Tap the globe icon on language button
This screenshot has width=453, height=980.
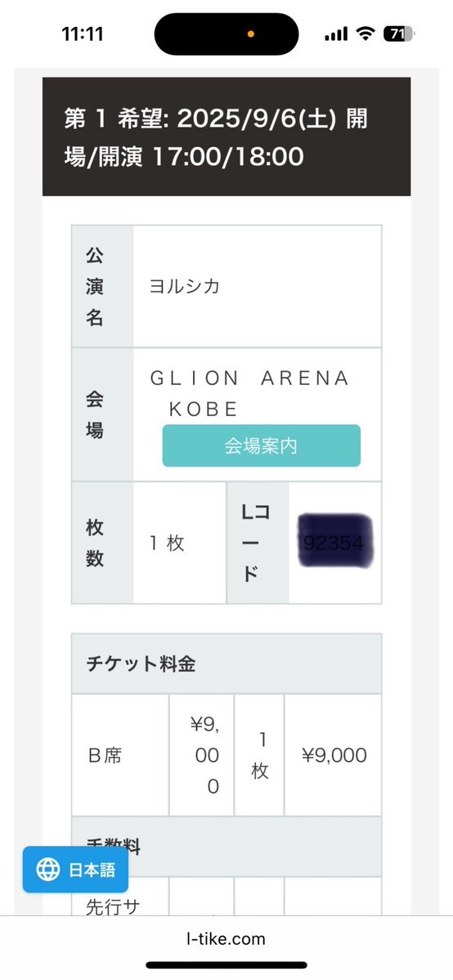click(47, 870)
